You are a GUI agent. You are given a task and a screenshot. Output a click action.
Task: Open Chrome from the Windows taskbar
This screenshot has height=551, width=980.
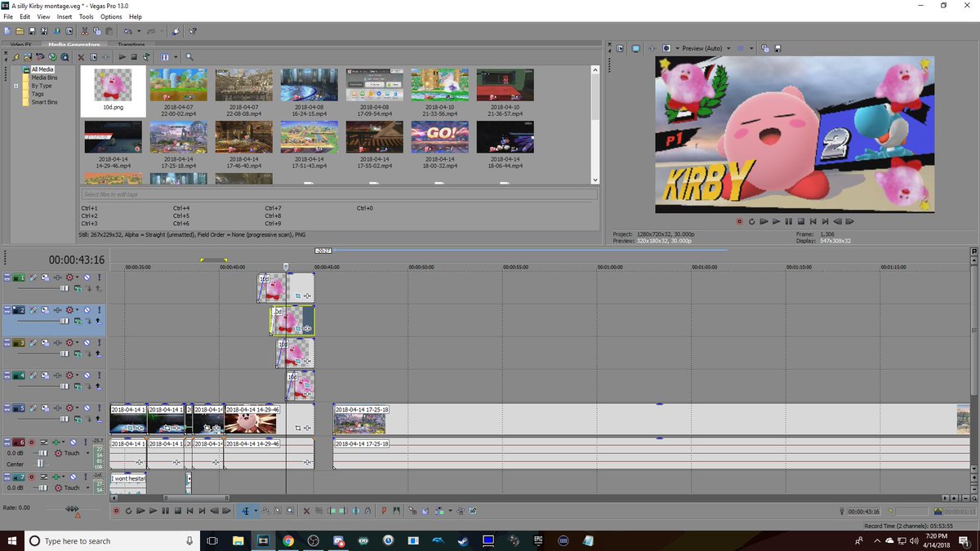288,540
